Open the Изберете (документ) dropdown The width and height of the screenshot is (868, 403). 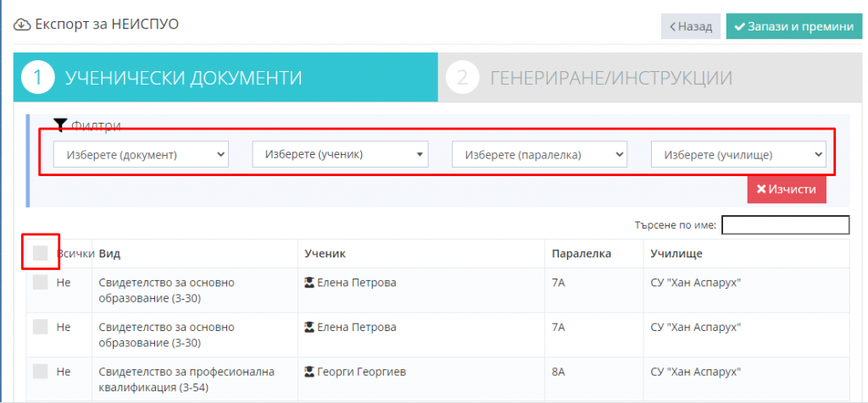tap(142, 155)
